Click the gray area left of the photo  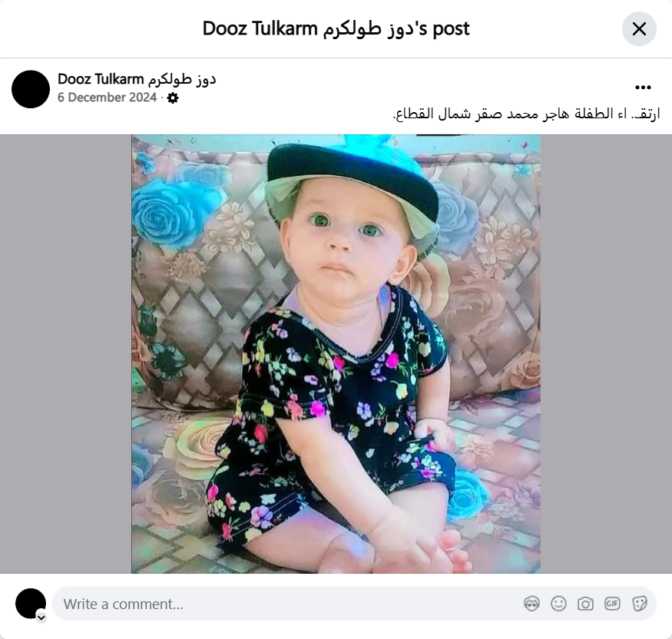pos(65,354)
